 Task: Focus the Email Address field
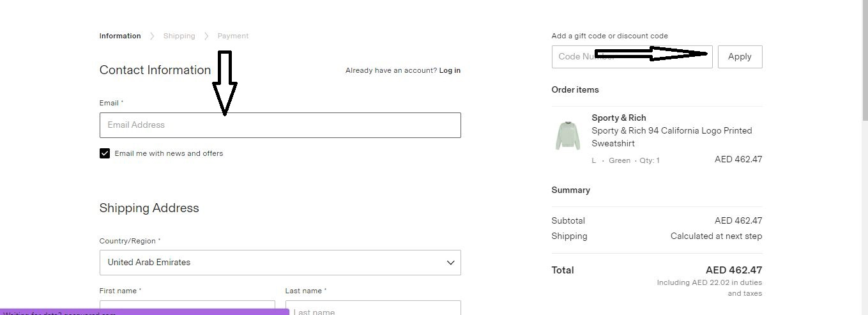[x=280, y=125]
